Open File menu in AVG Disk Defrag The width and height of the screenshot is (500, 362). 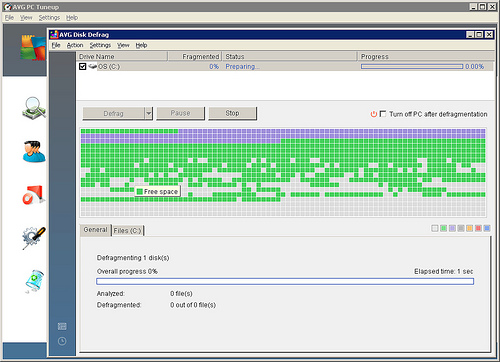pyautogui.click(x=56, y=45)
